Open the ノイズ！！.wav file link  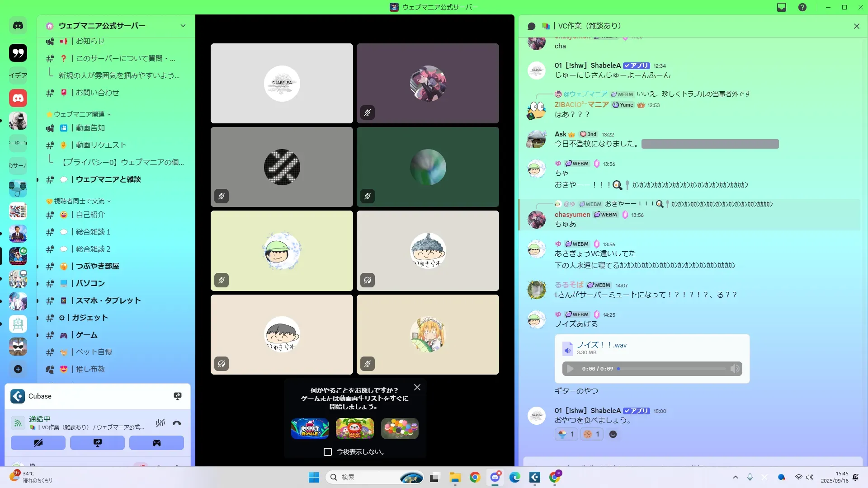[601, 345]
